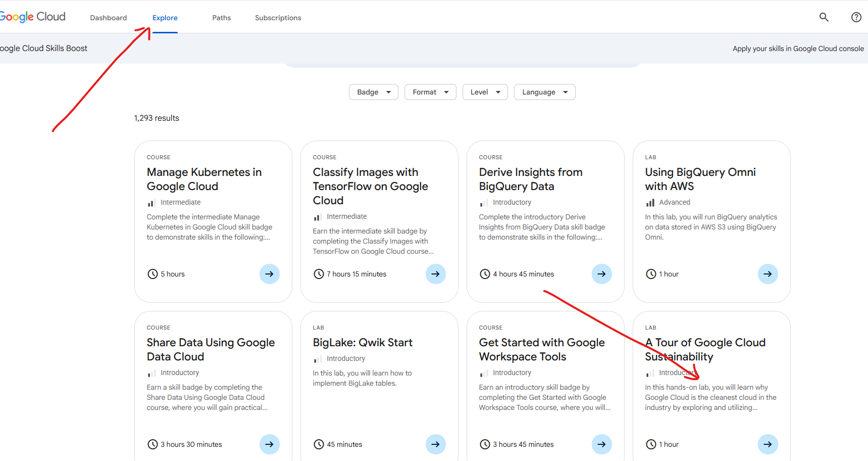Click Apply your skills in Google Cloud console
This screenshot has height=461, width=868.
tap(798, 49)
